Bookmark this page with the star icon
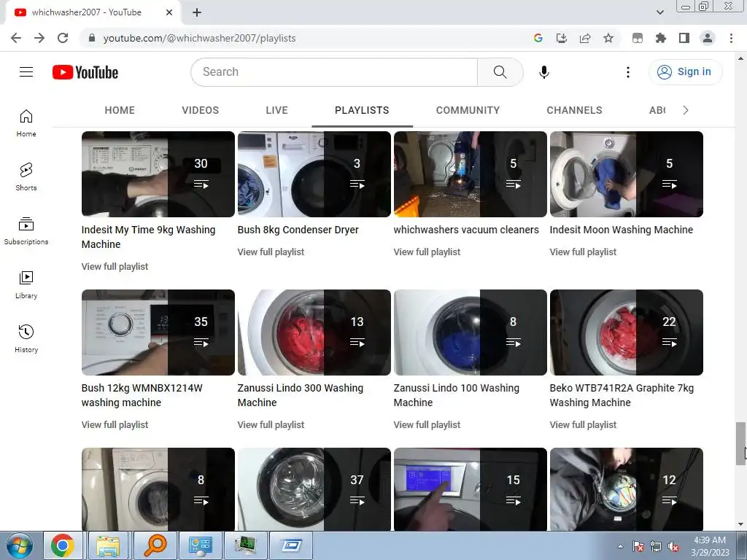 tap(608, 38)
